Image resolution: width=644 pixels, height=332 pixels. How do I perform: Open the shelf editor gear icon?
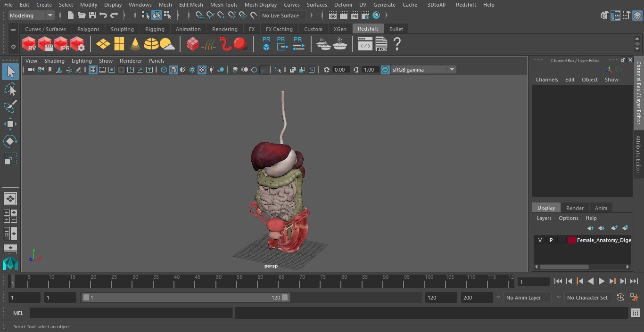pyautogui.click(x=13, y=47)
